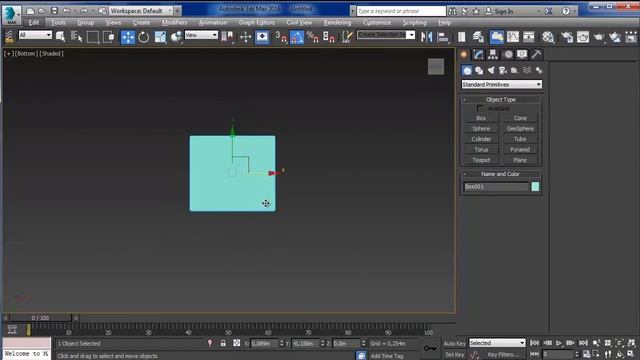This screenshot has height=360, width=640.
Task: Collapse the Object Type rollout
Action: 501,100
